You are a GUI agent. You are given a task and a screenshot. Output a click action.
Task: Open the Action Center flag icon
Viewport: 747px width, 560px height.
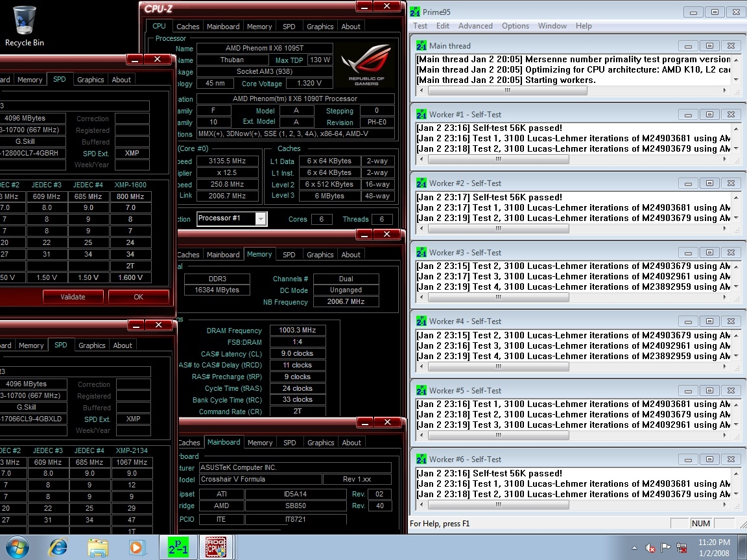(x=665, y=548)
